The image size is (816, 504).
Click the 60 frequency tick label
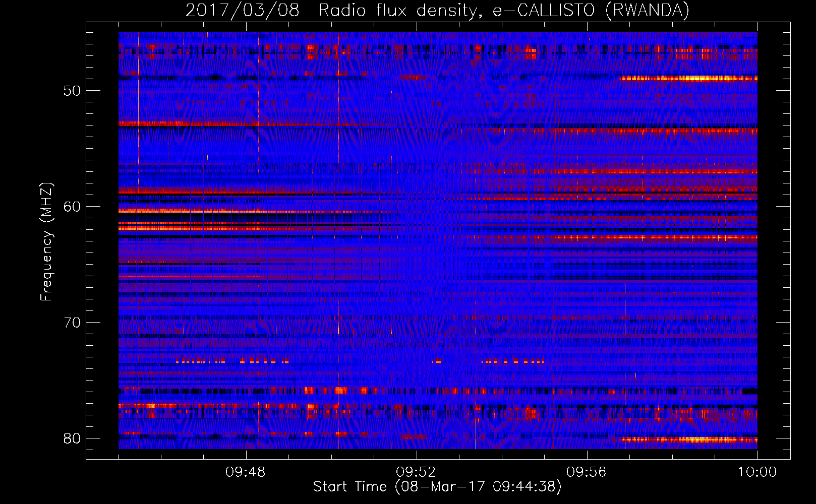click(x=72, y=207)
